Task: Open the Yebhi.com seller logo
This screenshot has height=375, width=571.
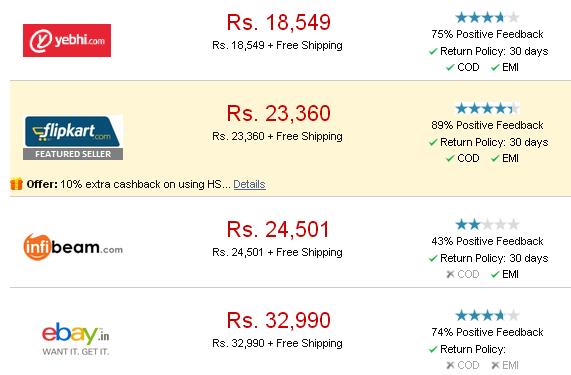Action: (x=67, y=40)
